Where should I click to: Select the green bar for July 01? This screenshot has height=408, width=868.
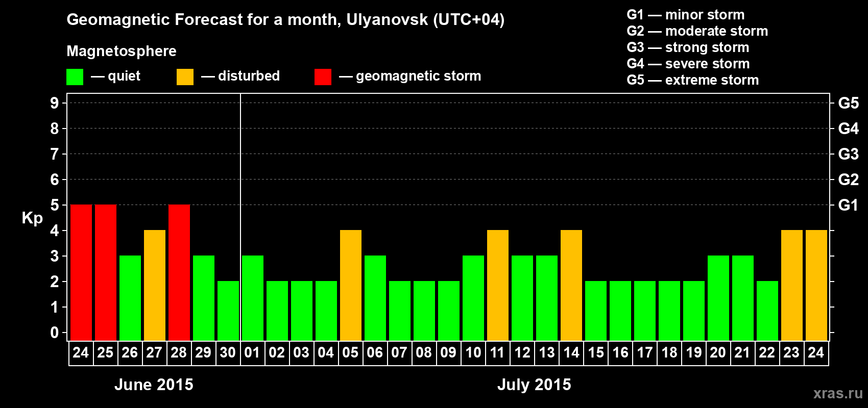point(253,298)
